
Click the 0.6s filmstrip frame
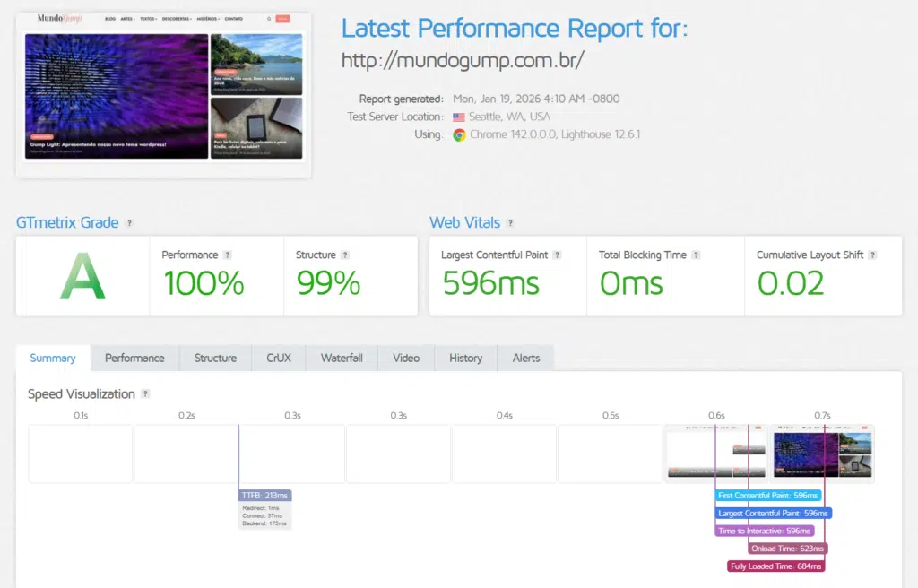coord(716,454)
